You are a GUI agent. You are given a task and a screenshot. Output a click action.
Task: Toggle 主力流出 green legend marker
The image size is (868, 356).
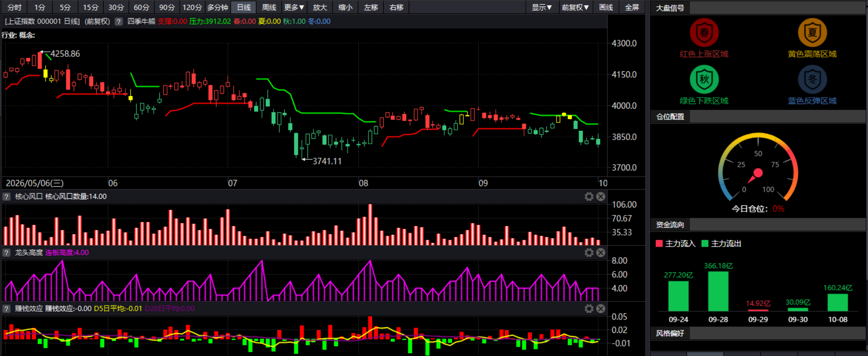pyautogui.click(x=705, y=244)
